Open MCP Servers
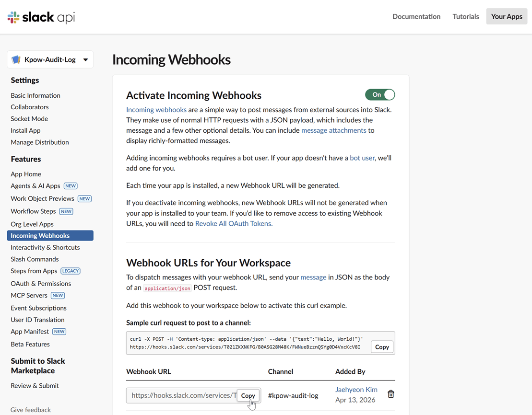Image resolution: width=532 pixels, height=415 pixels. 29,295
